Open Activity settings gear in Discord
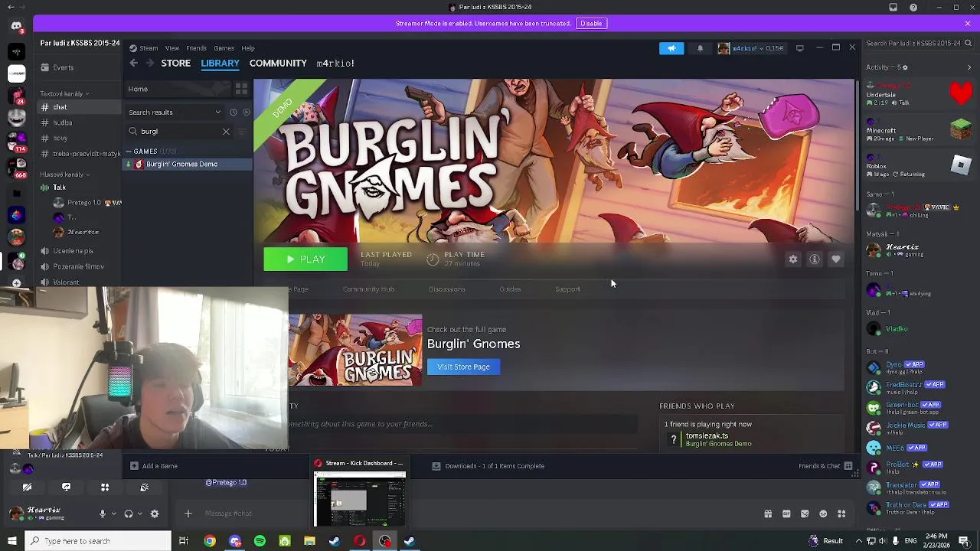Screen dimensions: 980x551 point(906,67)
